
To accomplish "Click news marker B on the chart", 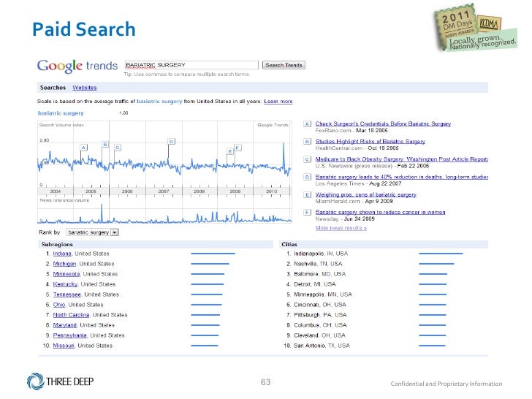I will tap(105, 145).
